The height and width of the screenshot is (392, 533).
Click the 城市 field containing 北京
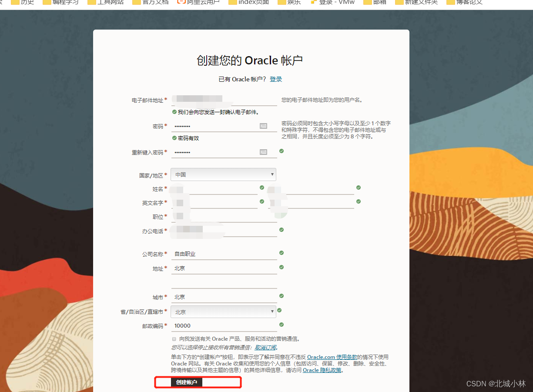click(224, 297)
